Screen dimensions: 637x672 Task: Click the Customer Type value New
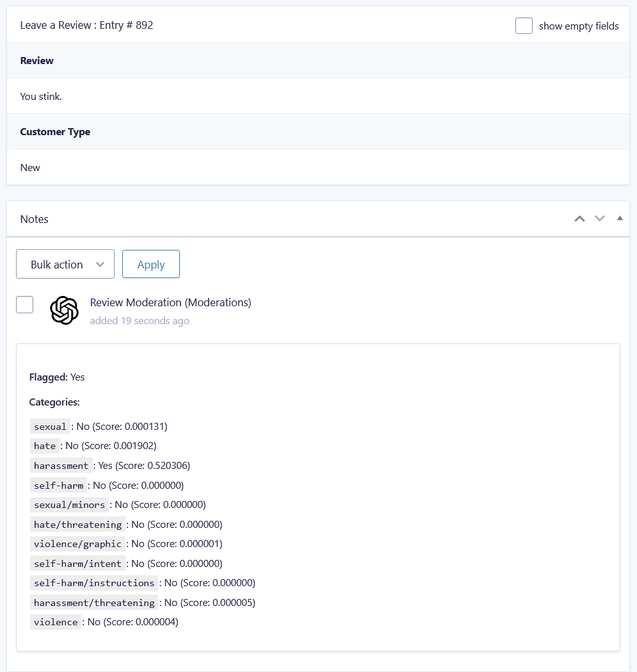[x=30, y=168]
